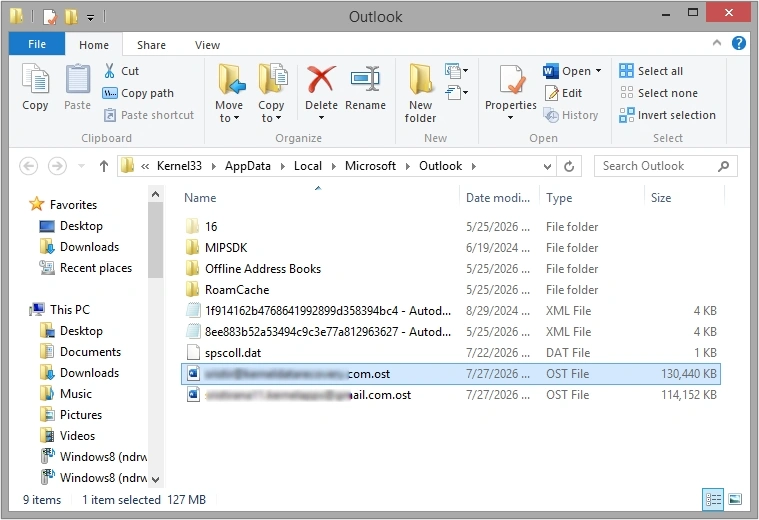Open the File menu tab
The image size is (759, 520).
tap(37, 44)
